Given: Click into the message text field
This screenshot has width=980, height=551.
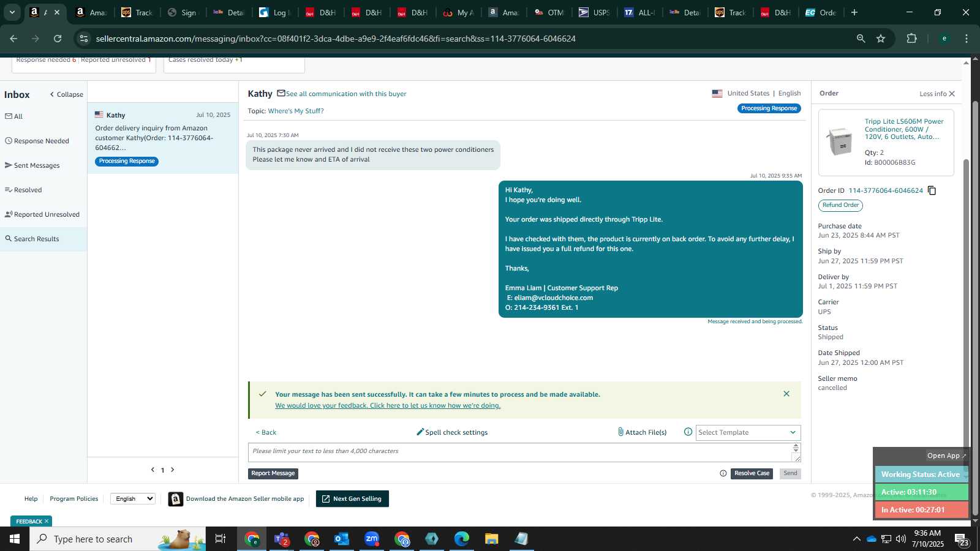Looking at the screenshot, I should 520,452.
